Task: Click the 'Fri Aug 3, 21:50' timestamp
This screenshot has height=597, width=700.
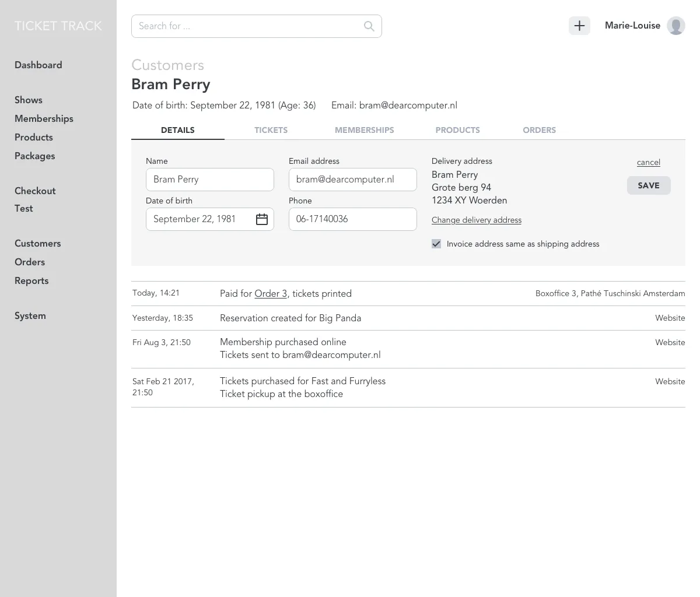Action: click(x=162, y=342)
